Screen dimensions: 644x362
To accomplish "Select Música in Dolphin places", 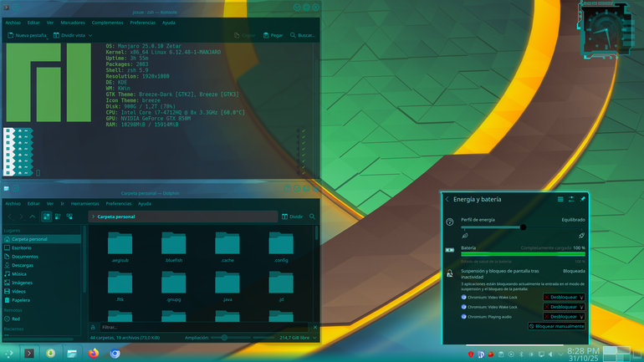I will click(41, 273).
